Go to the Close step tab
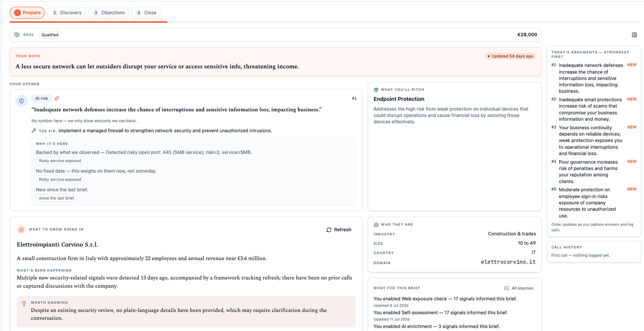This screenshot has height=331, width=644. pos(146,12)
